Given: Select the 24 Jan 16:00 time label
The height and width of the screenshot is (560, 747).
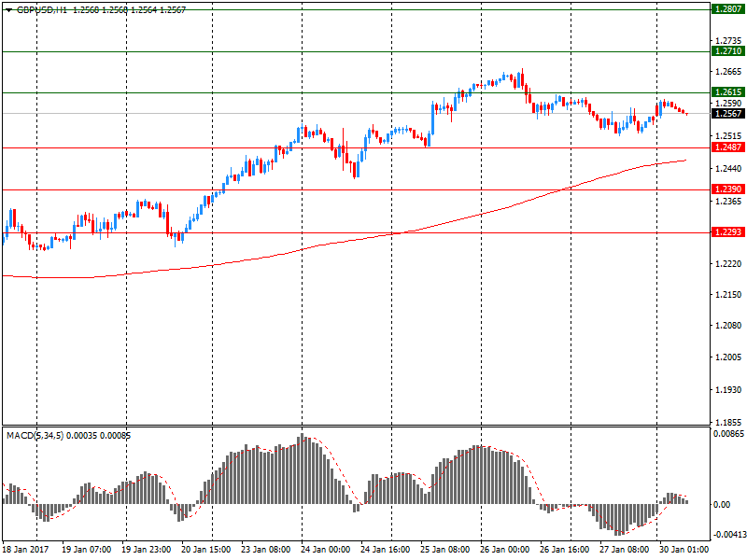Looking at the screenshot, I should pyautogui.click(x=386, y=549).
